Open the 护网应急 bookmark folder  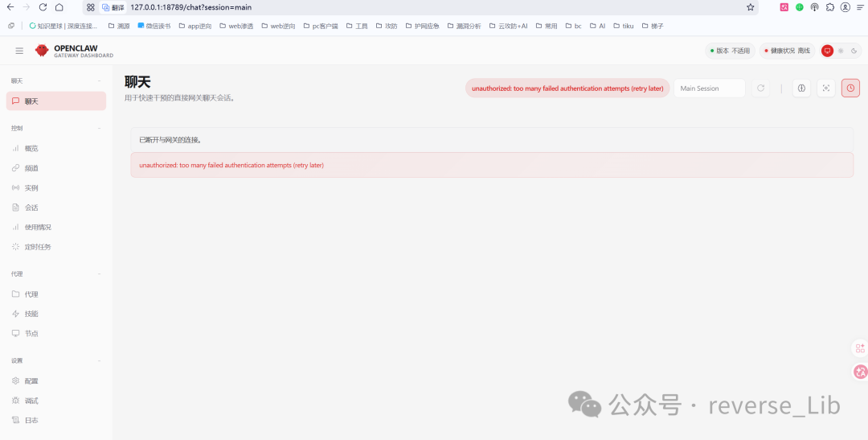[423, 26]
